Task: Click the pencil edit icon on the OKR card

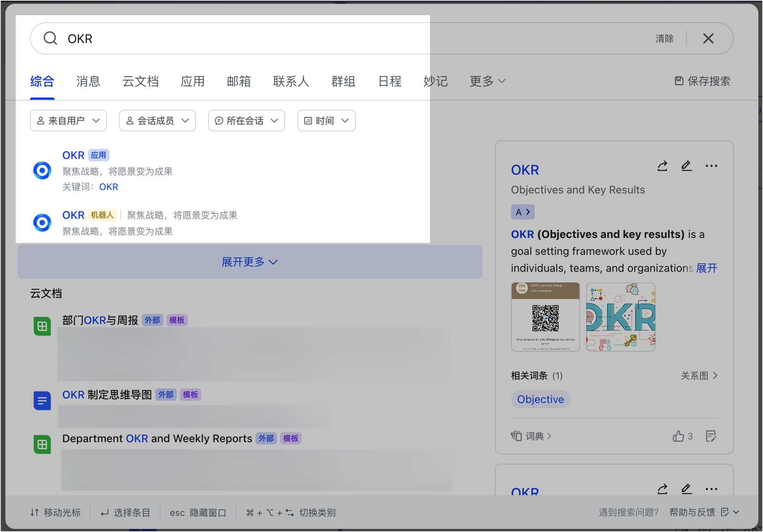Action: [x=687, y=166]
